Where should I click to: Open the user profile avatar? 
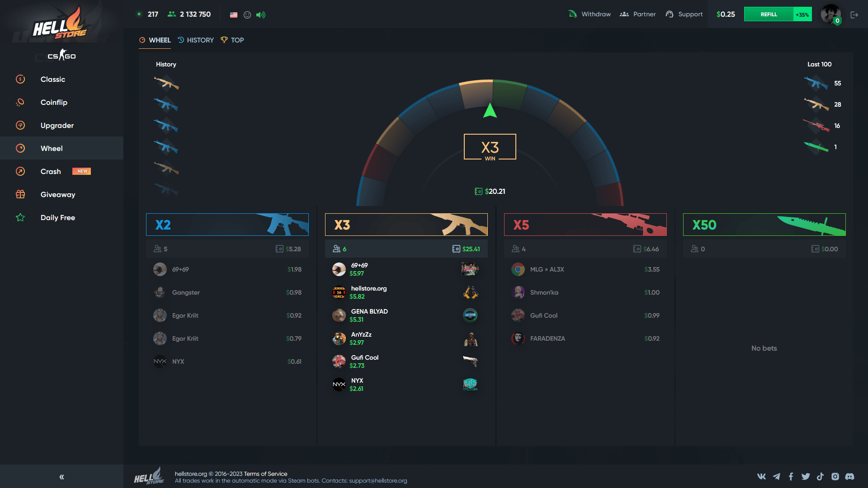coord(831,14)
